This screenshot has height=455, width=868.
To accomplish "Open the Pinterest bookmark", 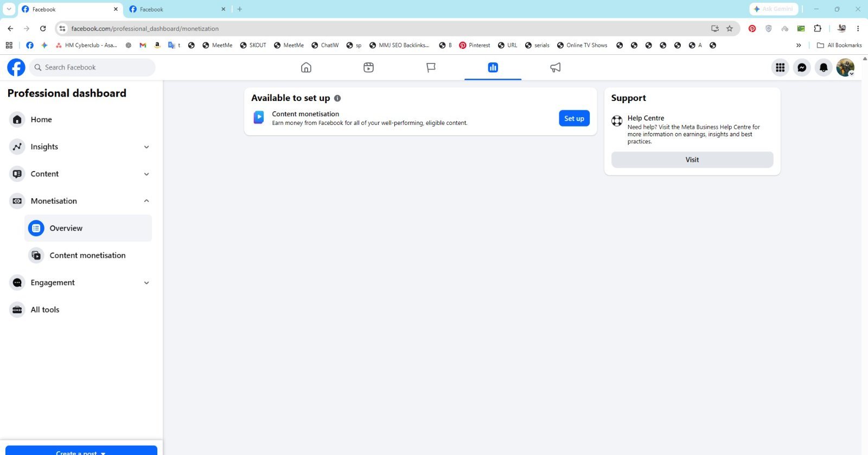I will [x=474, y=45].
